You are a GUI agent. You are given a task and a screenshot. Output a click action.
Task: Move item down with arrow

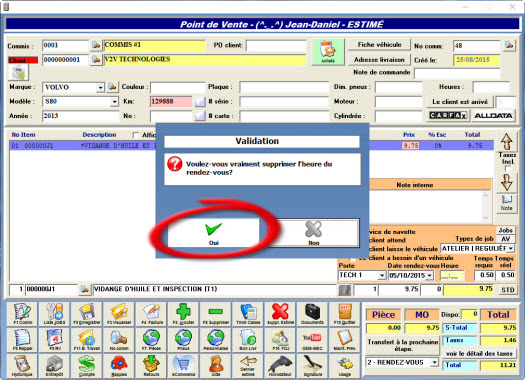click(507, 183)
